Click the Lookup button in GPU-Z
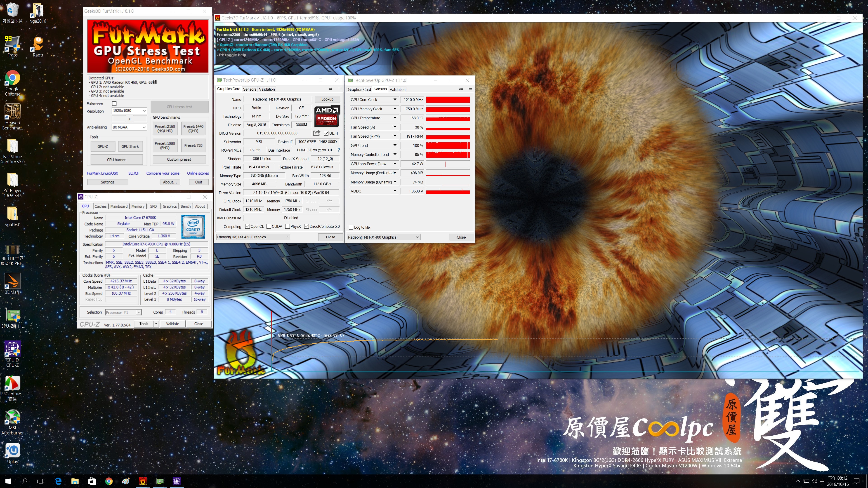The height and width of the screenshot is (488, 868). [327, 99]
